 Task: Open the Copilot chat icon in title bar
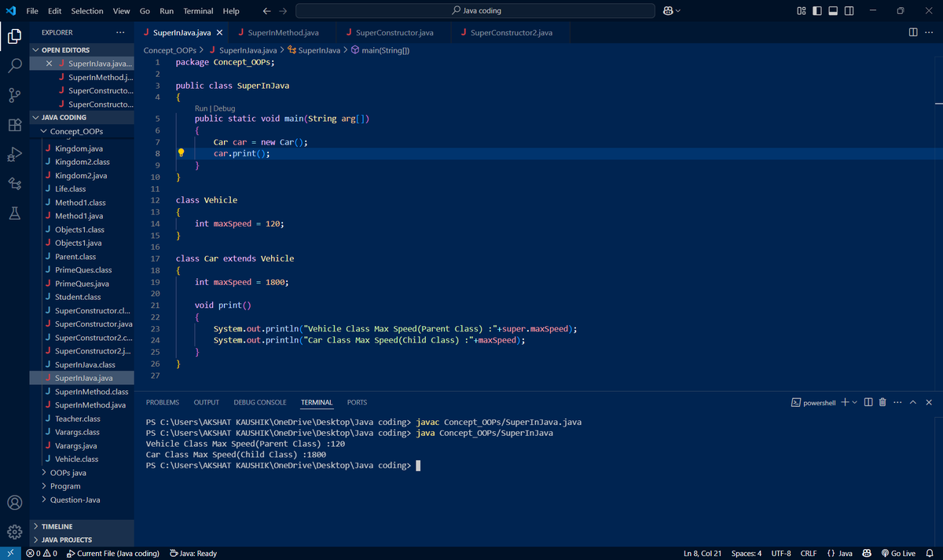668,11
